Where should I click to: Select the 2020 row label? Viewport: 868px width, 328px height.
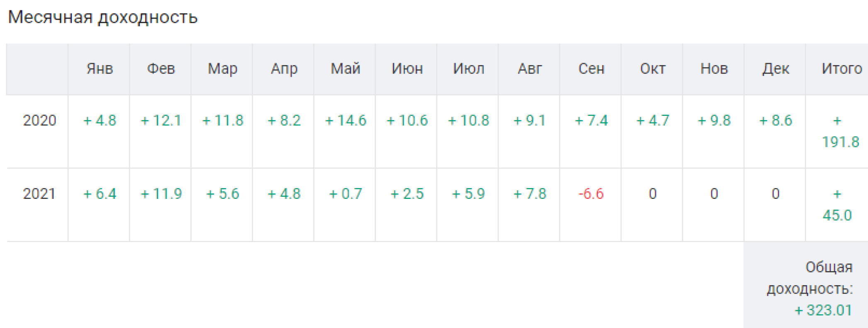pos(39,120)
